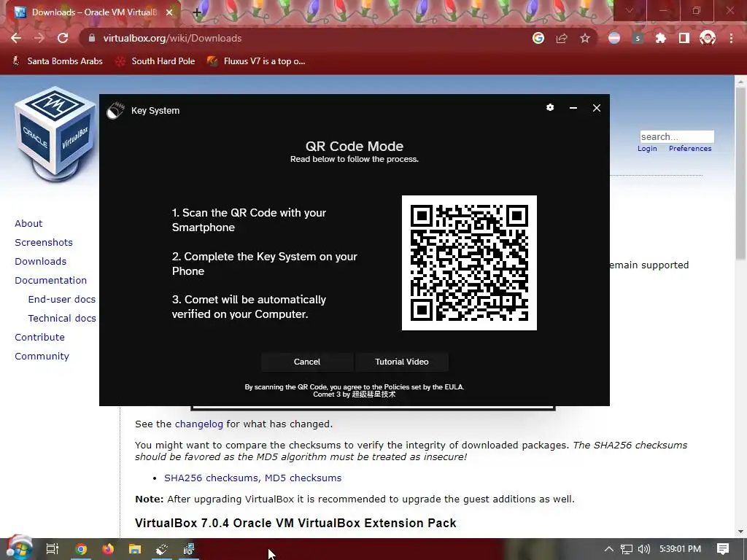Screen dimensions: 747x560
Task: Open the computer-window taskbar icon beside Comet
Action: coord(189,549)
